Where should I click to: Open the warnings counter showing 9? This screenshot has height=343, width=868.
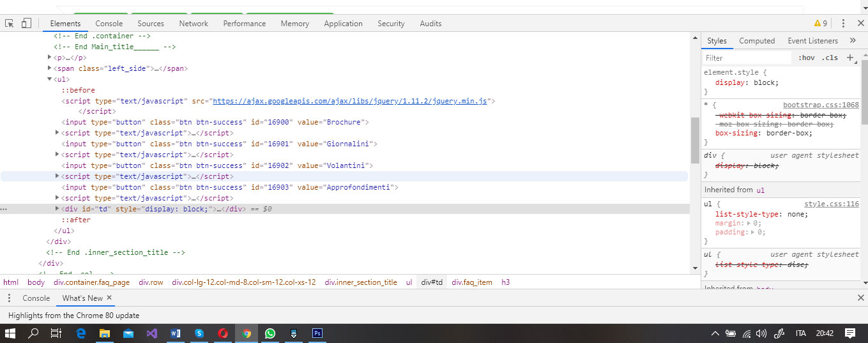point(821,23)
